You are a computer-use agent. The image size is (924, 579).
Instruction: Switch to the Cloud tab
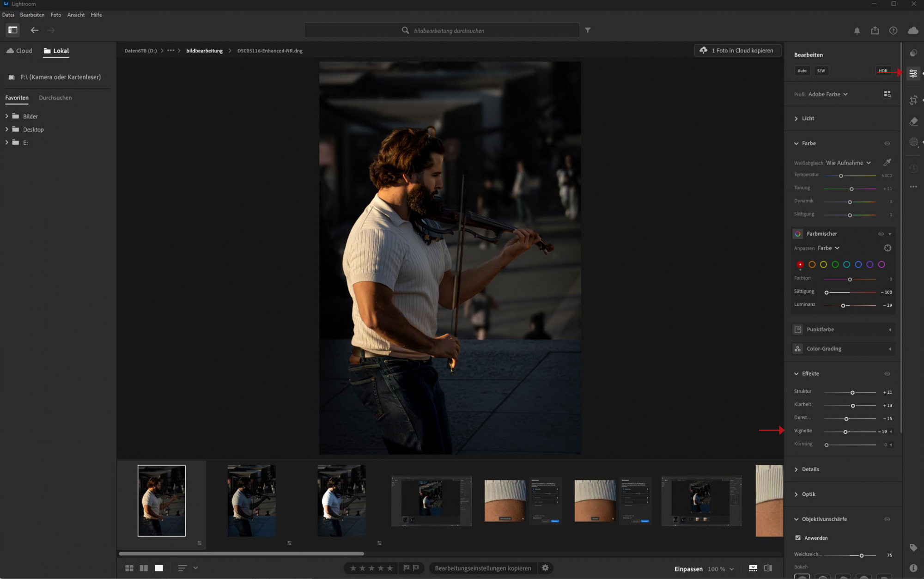[20, 51]
